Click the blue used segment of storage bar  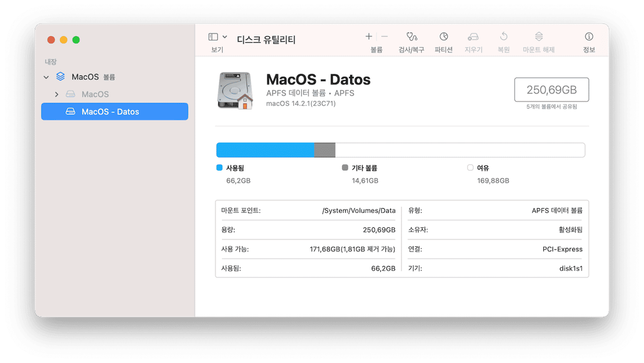[x=265, y=150]
